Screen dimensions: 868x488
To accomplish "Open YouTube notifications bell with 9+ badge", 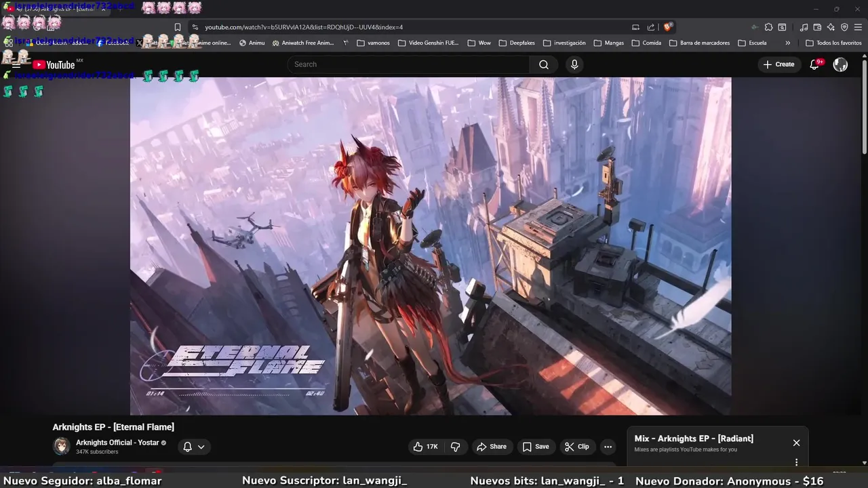I will pos(815,64).
